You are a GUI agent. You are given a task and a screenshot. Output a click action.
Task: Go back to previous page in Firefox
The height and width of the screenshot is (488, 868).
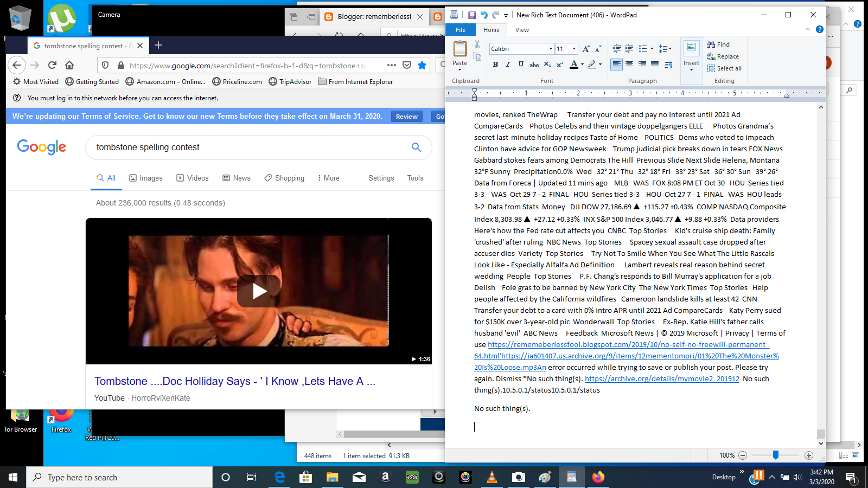point(17,65)
